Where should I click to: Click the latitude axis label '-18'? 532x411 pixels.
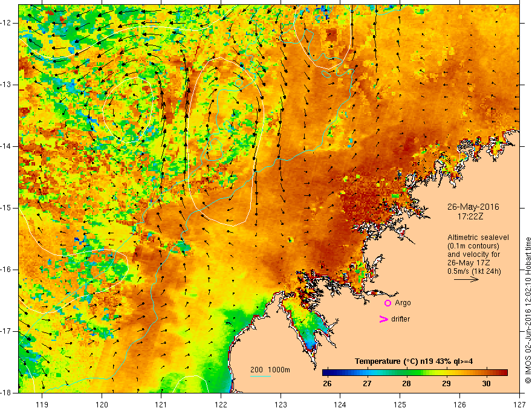tap(7, 393)
